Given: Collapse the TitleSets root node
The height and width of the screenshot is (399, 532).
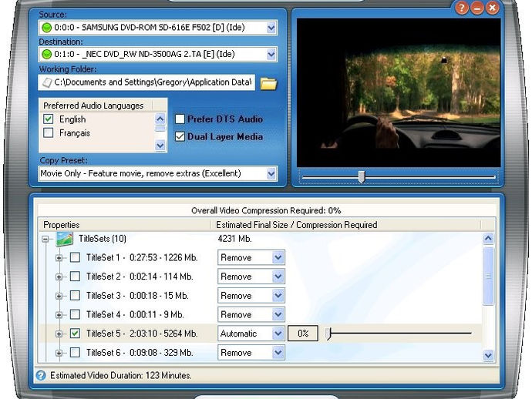Looking at the screenshot, I should coord(45,240).
